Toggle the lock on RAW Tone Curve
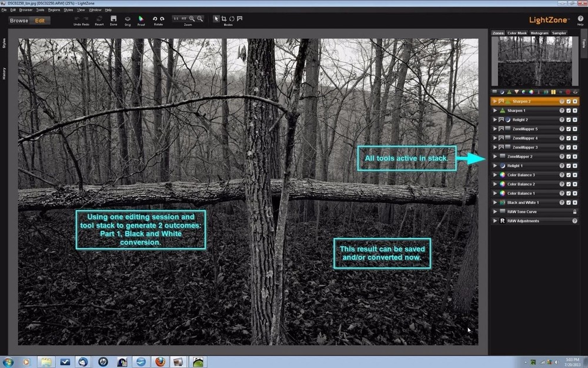 coord(574,211)
